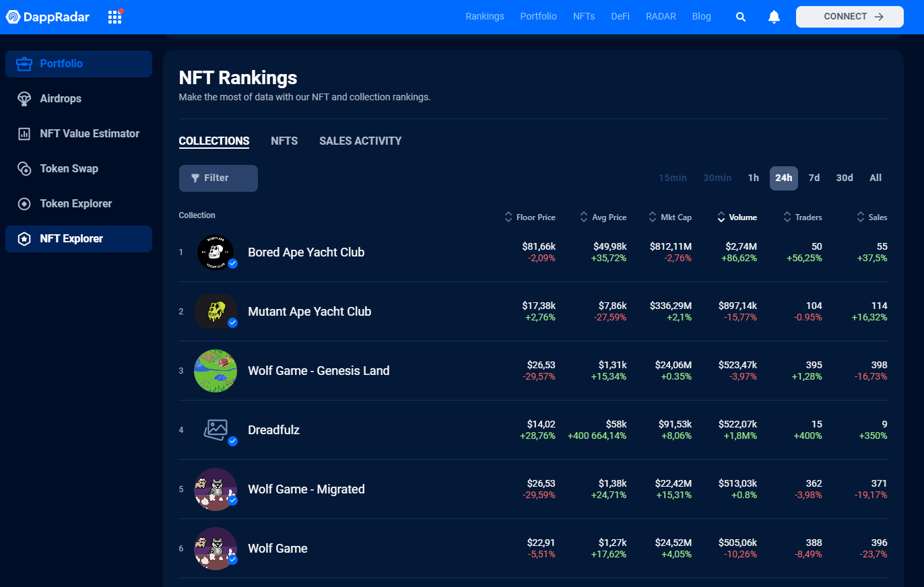This screenshot has height=587, width=924.
Task: Click the Bored Ape Yacht Club logo
Action: pyautogui.click(x=216, y=252)
